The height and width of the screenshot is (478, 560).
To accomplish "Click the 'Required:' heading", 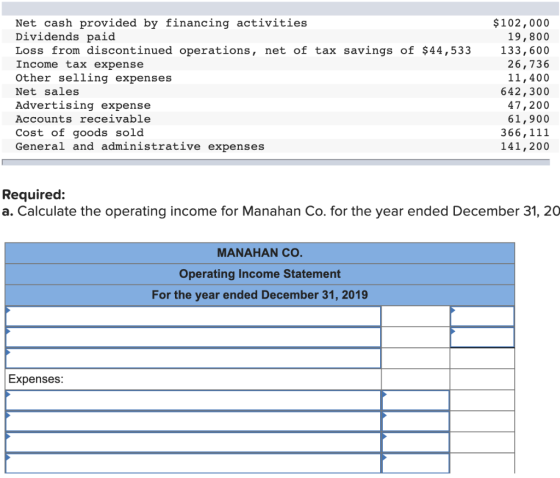I will point(34,195).
